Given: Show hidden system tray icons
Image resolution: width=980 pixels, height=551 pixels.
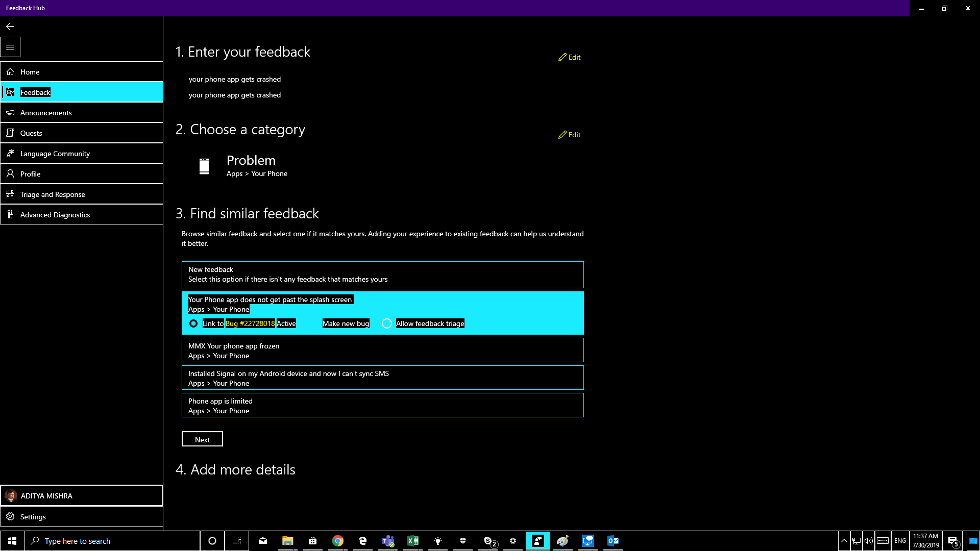Looking at the screenshot, I should pos(844,541).
